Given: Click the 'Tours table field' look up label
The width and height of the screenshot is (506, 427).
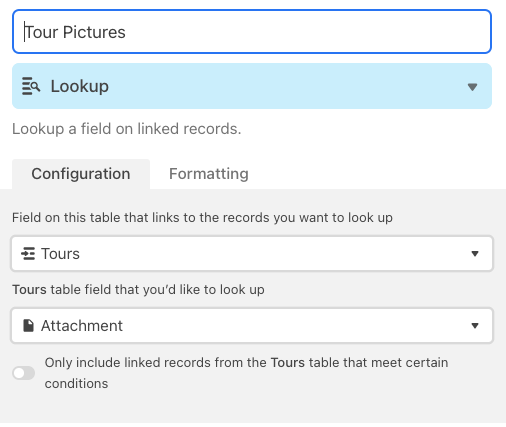Looking at the screenshot, I should (x=138, y=290).
